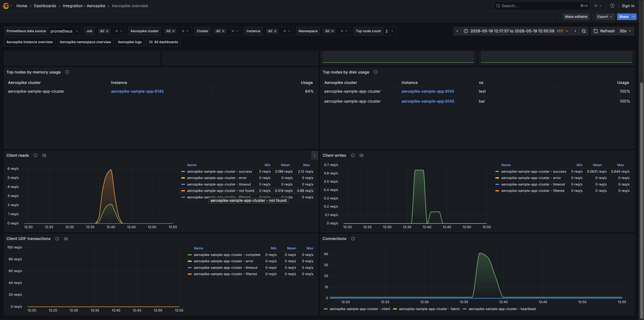This screenshot has height=320, width=644.
Task: Open Client reads panel menu dots
Action: coord(314,155)
